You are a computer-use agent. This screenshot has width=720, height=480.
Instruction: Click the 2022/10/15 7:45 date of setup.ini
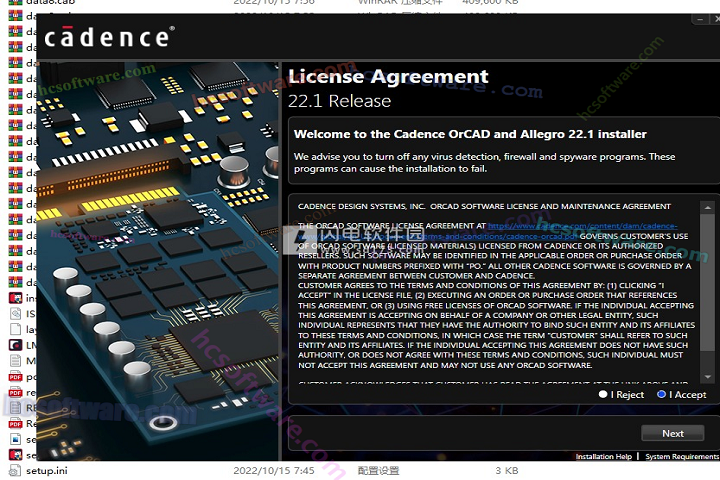click(x=274, y=471)
